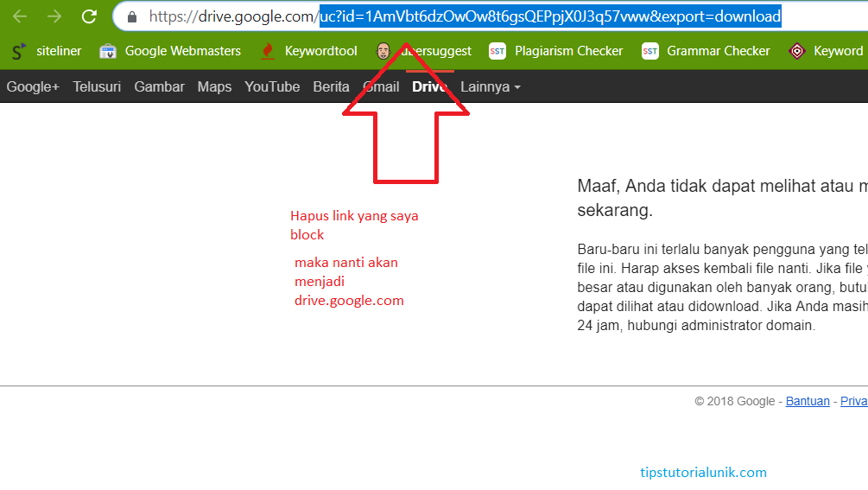Image resolution: width=868 pixels, height=490 pixels.
Task: Open YouTube in Google bar
Action: [x=272, y=87]
